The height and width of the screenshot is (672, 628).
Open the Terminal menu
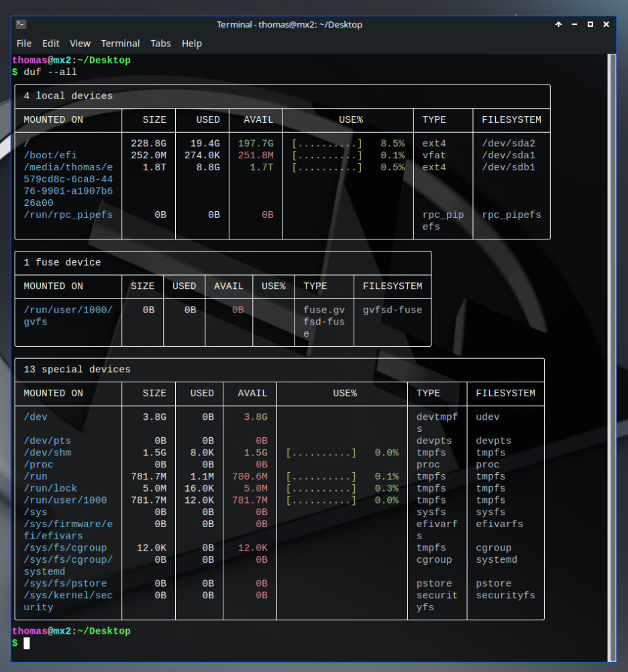(120, 44)
